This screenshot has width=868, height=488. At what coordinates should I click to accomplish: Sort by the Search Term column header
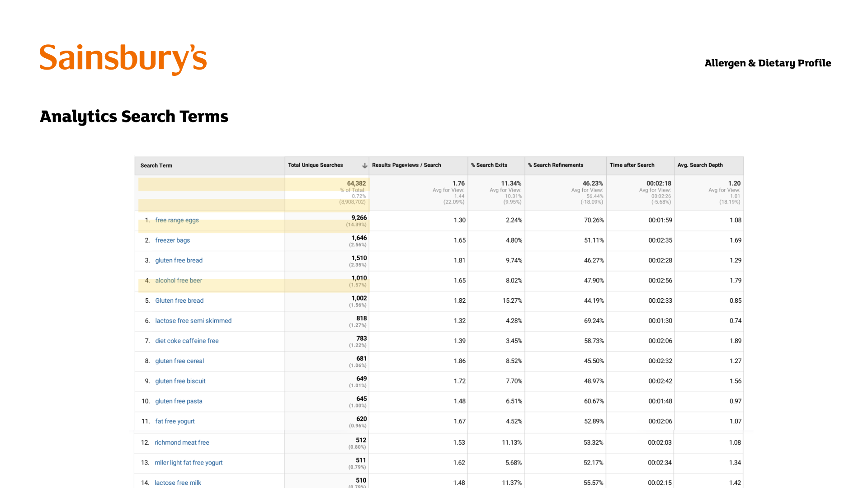[156, 166]
